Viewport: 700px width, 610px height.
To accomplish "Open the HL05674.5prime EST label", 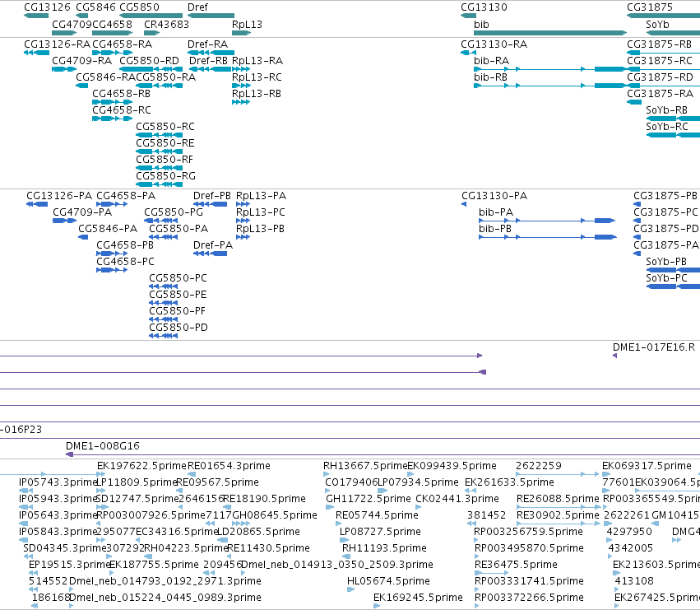I will point(388,581).
